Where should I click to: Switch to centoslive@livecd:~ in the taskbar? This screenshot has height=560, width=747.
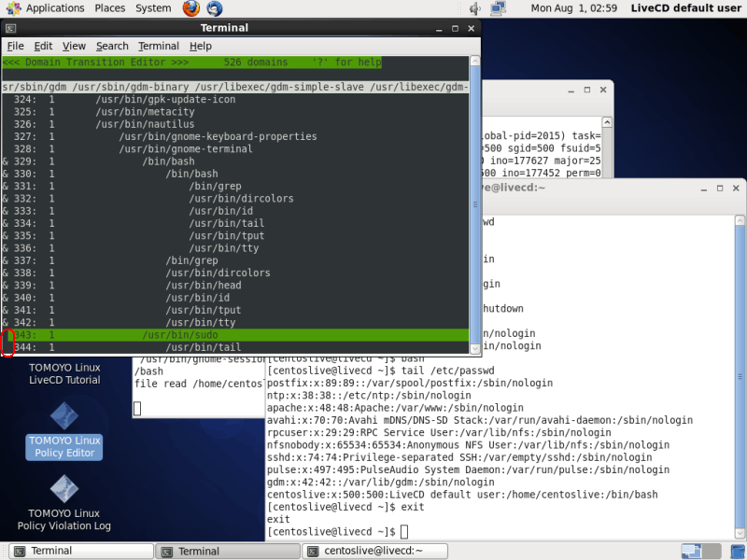[x=375, y=552]
